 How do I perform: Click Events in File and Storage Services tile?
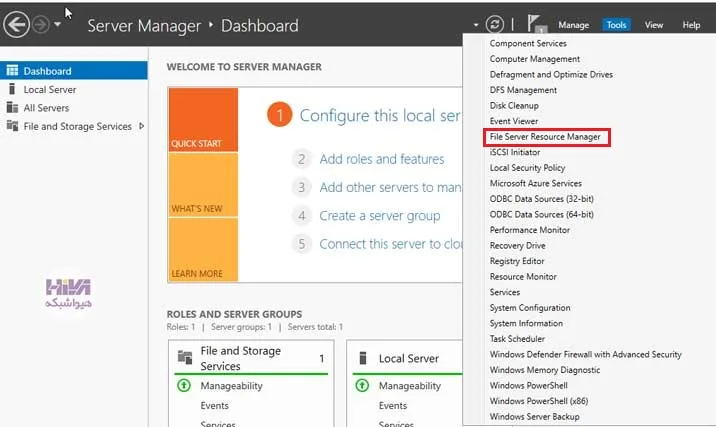point(215,406)
